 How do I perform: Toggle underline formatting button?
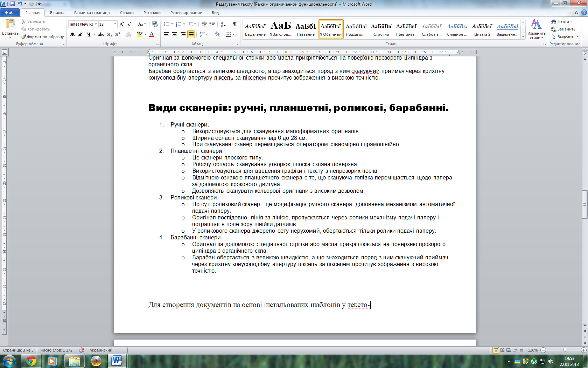coord(89,34)
